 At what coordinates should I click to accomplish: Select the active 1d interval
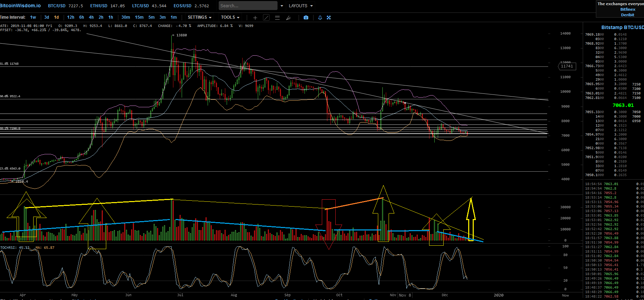[x=56, y=17]
